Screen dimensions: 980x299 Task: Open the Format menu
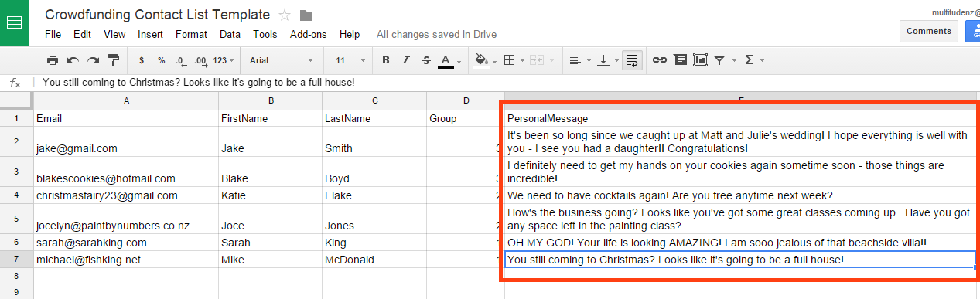click(x=191, y=34)
